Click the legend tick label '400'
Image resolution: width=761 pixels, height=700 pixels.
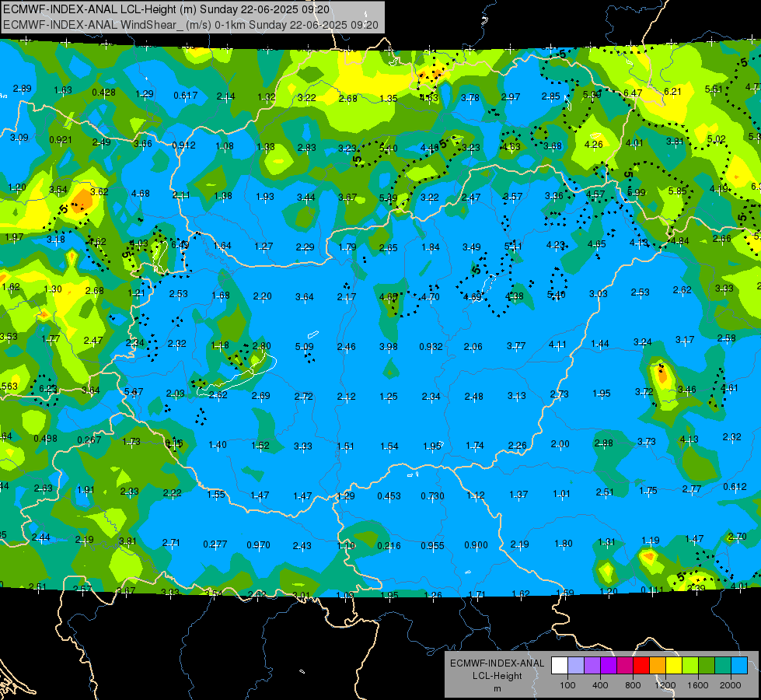pyautogui.click(x=600, y=685)
